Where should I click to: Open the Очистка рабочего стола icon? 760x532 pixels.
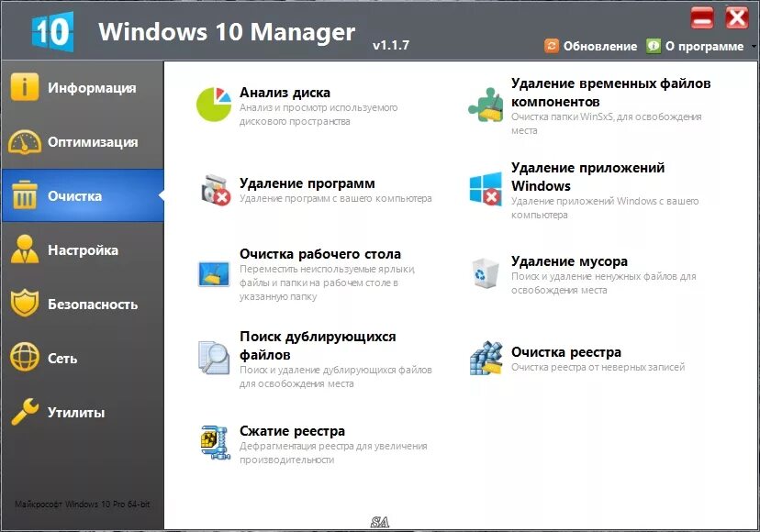[x=214, y=274]
